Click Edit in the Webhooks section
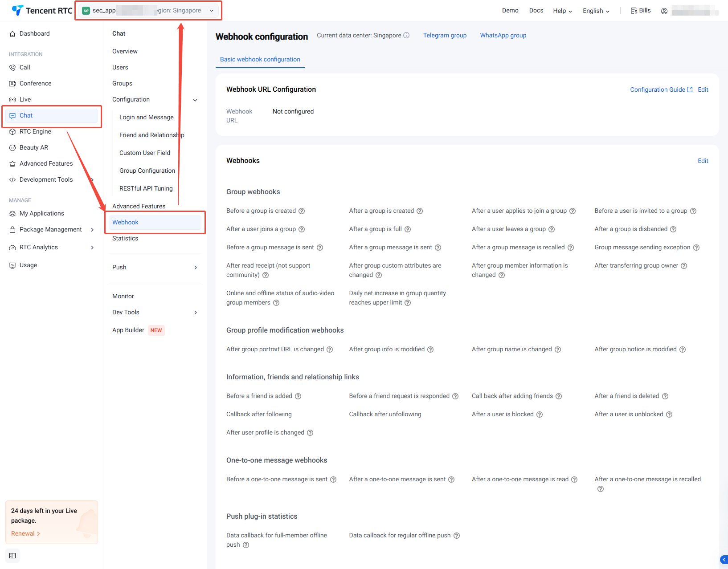The height and width of the screenshot is (569, 728). pyautogui.click(x=703, y=161)
